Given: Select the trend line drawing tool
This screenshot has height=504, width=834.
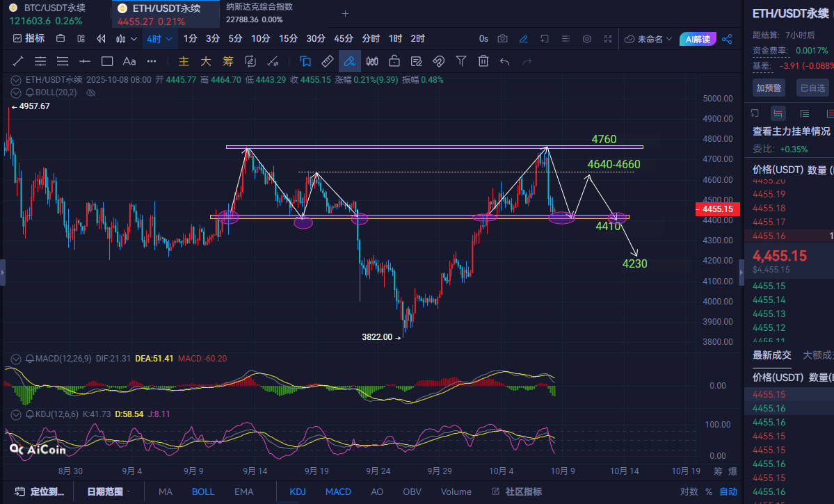Looking at the screenshot, I should click(17, 61).
